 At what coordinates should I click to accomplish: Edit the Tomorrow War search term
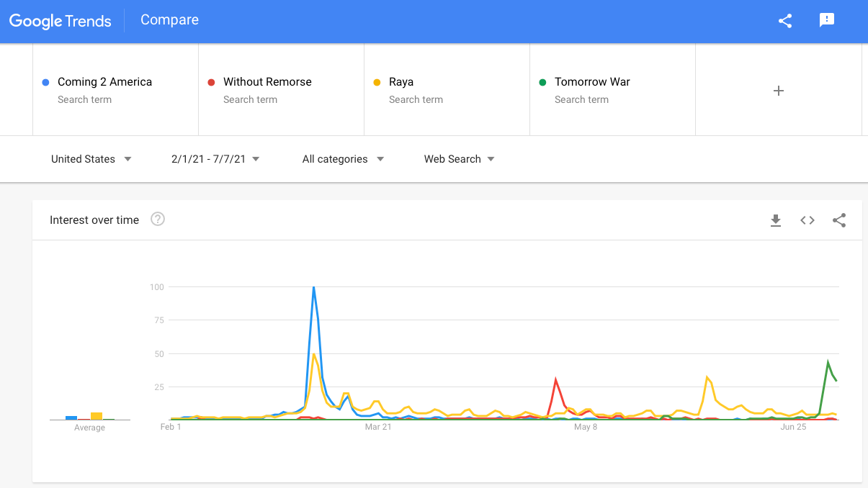(612, 90)
